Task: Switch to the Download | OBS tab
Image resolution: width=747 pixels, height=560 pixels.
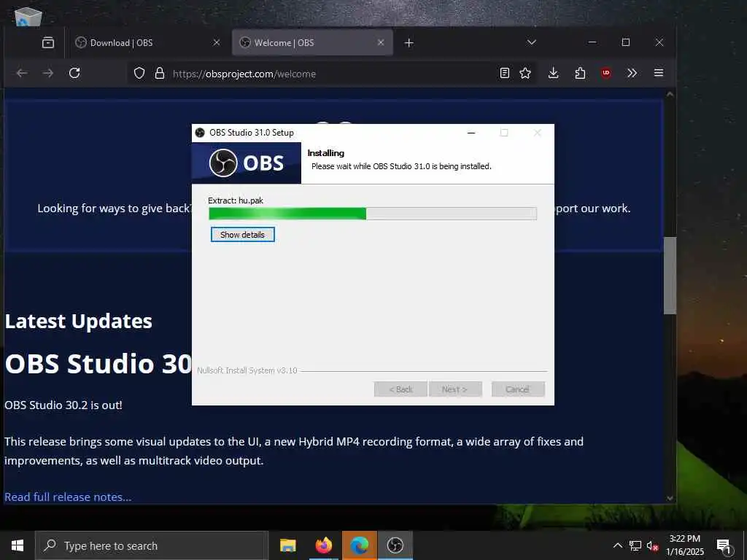Action: point(148,43)
